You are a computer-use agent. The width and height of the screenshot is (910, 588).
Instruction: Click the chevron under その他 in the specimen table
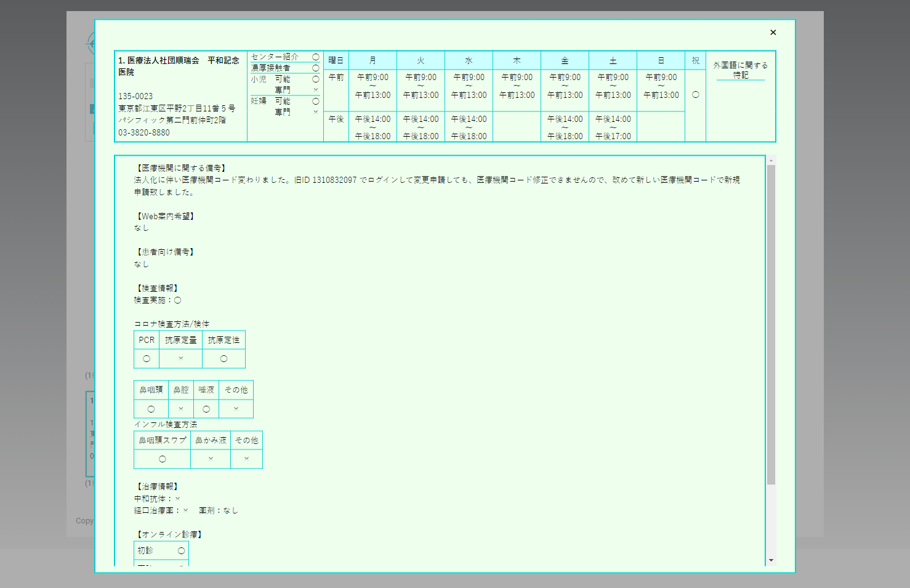point(236,408)
